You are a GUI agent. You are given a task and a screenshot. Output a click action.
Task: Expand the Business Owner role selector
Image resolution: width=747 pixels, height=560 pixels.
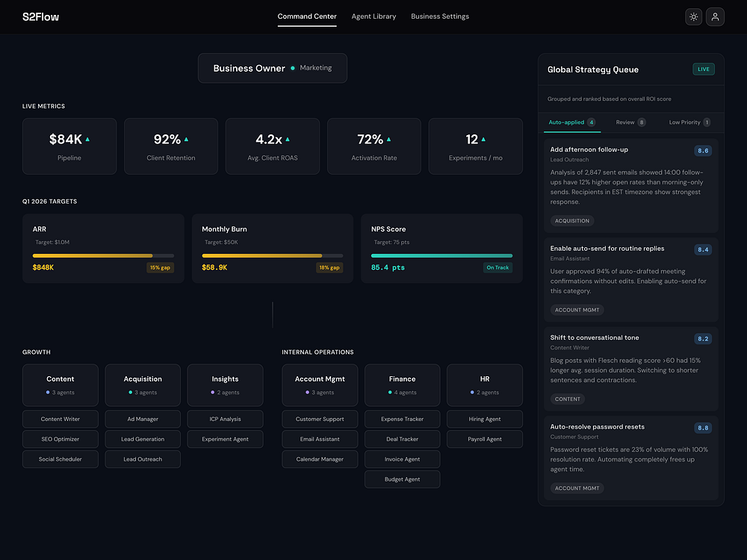click(273, 68)
